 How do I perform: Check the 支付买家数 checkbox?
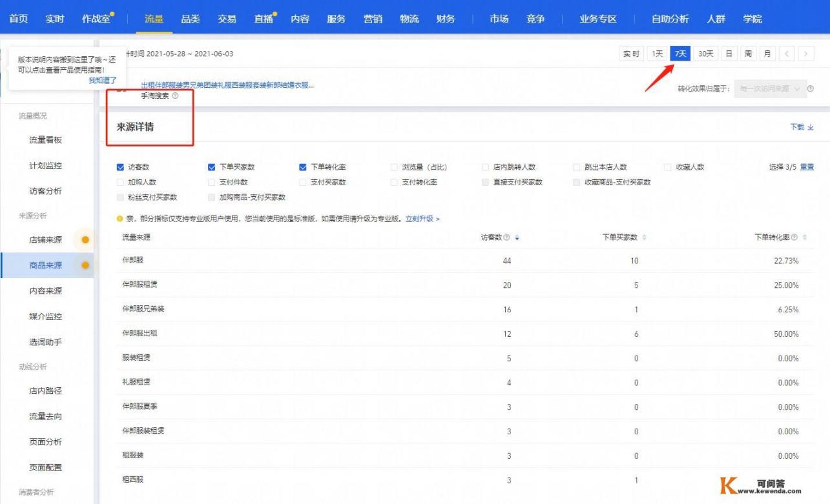(303, 182)
